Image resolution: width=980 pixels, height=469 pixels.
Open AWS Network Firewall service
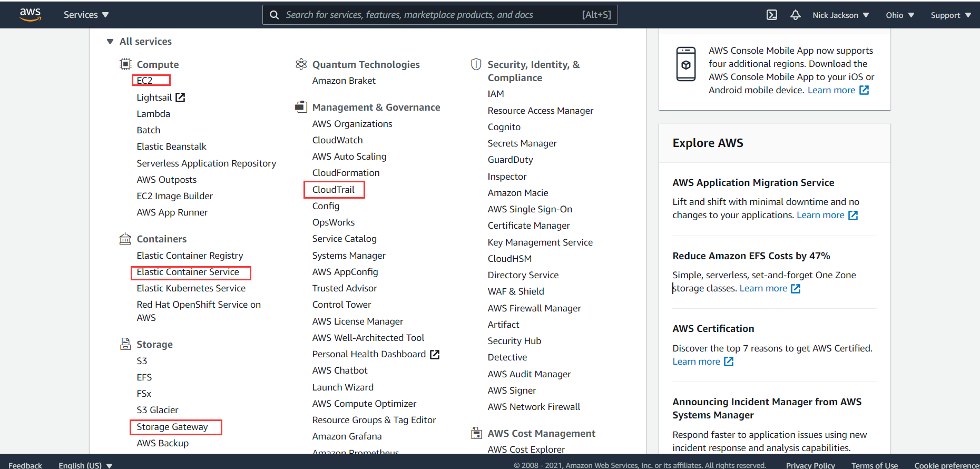tap(534, 407)
